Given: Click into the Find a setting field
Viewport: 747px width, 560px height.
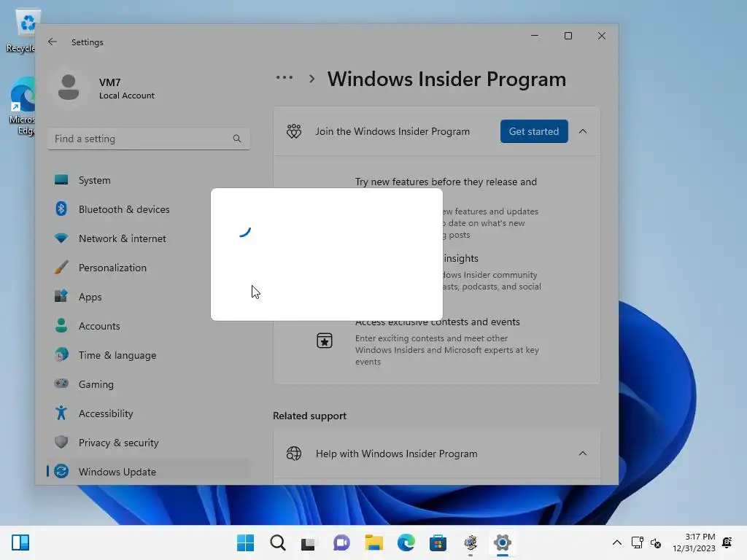Looking at the screenshot, I should 149,139.
